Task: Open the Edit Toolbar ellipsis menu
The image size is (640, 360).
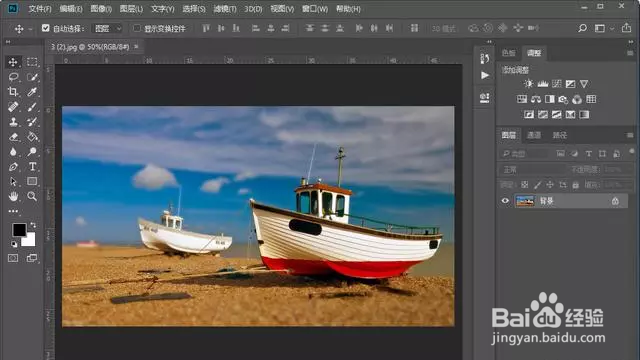Action: click(x=13, y=211)
